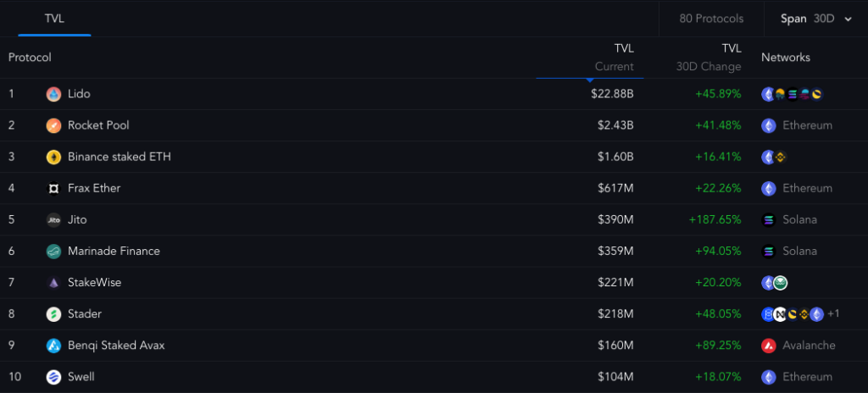This screenshot has height=393, width=868.
Task: Click the Networks column header
Action: point(786,58)
